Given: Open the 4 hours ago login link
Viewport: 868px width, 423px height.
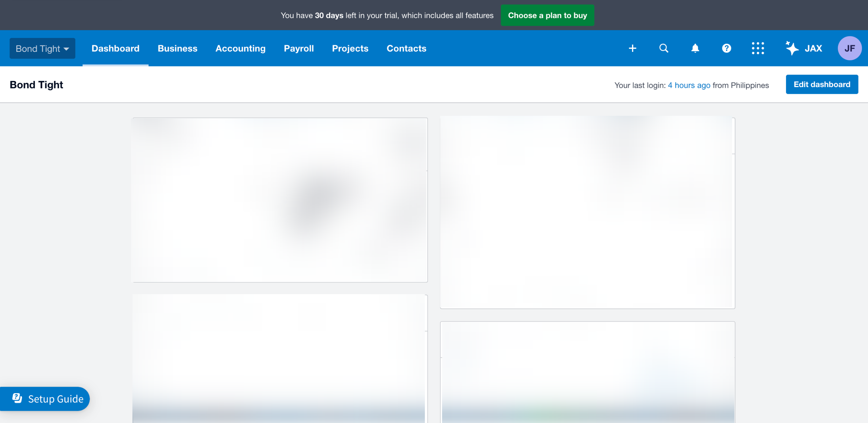Looking at the screenshot, I should point(689,85).
